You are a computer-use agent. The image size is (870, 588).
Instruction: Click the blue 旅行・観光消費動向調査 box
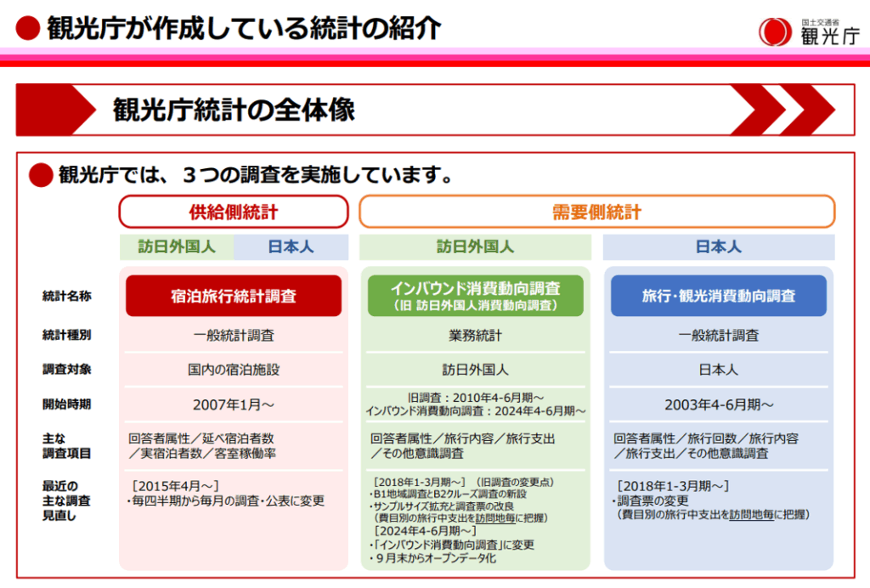point(718,296)
